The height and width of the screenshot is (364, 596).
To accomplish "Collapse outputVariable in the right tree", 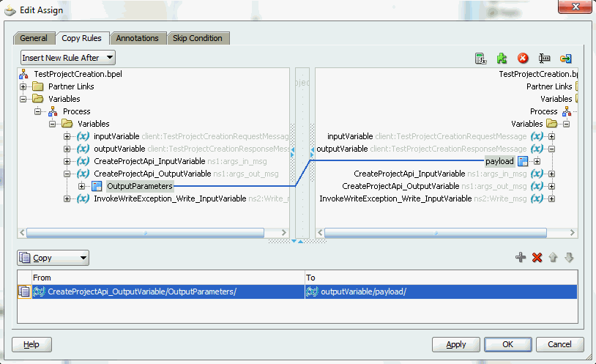I will [x=551, y=149].
